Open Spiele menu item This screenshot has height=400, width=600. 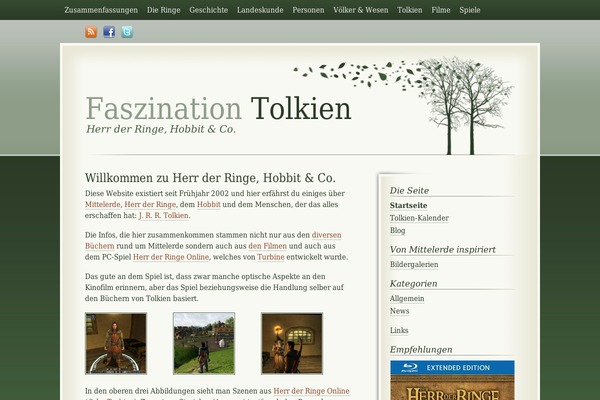point(470,10)
